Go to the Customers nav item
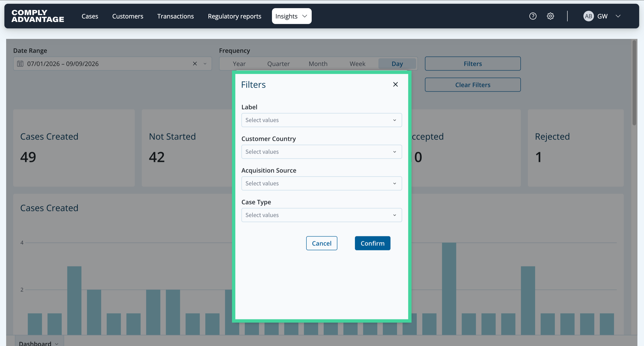This screenshot has width=644, height=346. 128,16
